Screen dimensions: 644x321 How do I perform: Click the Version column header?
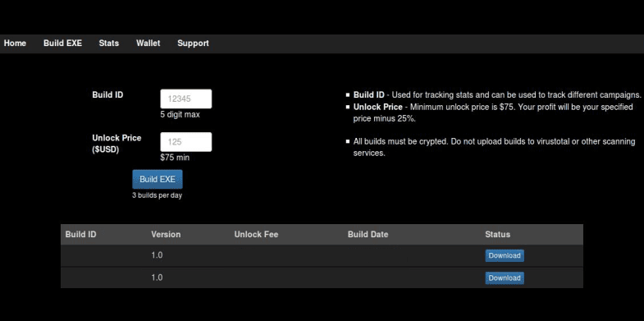(x=166, y=235)
